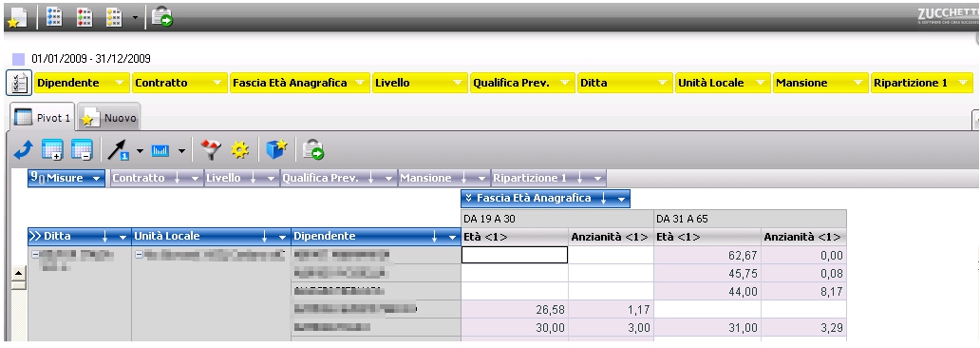The height and width of the screenshot is (348, 980).
Task: Open the arrow beside the yellow list icon
Action: (x=135, y=17)
